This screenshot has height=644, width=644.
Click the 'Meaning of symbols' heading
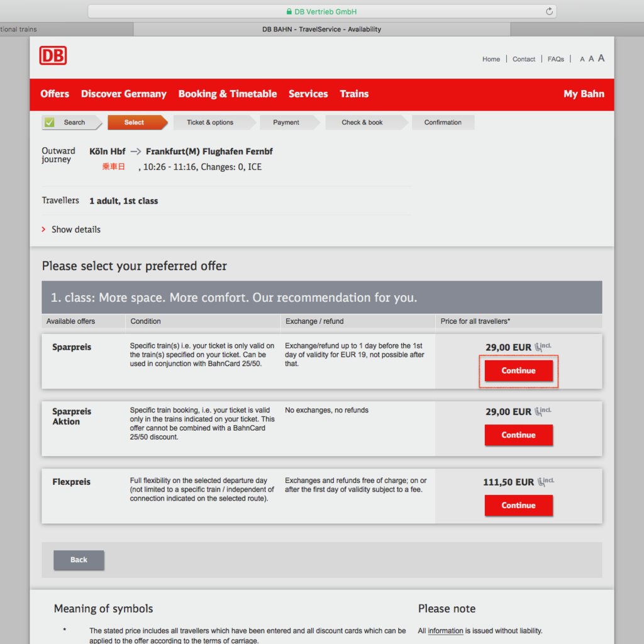(103, 609)
